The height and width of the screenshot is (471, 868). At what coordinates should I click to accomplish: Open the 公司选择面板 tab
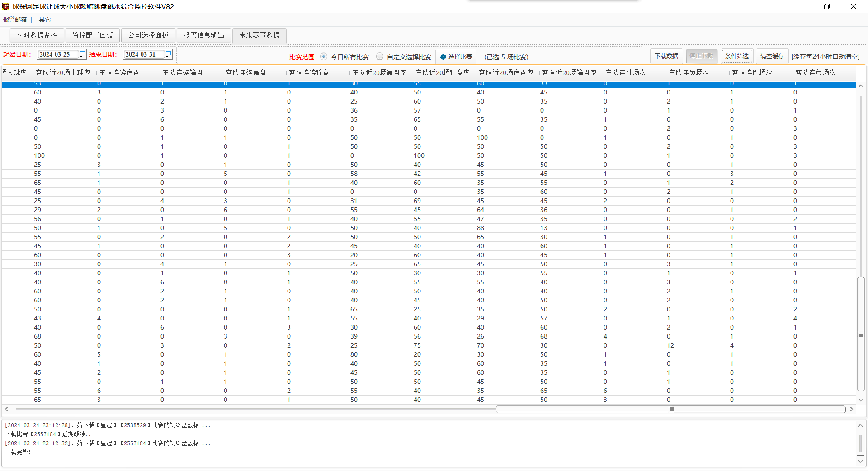tap(148, 35)
